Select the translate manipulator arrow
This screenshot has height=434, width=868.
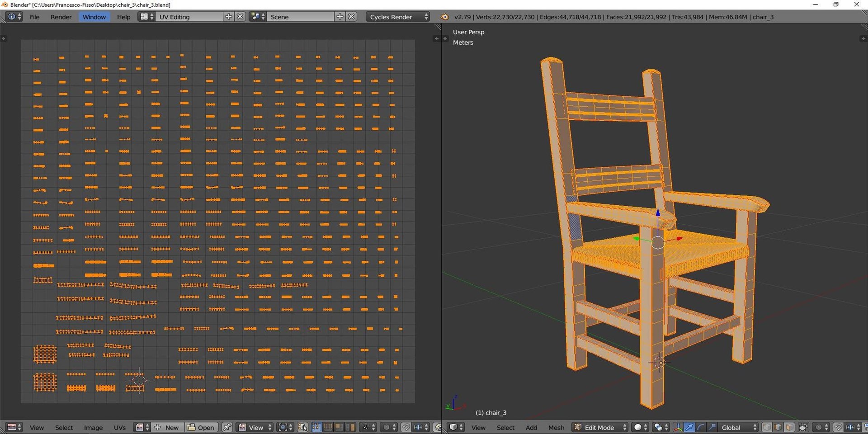(x=689, y=427)
